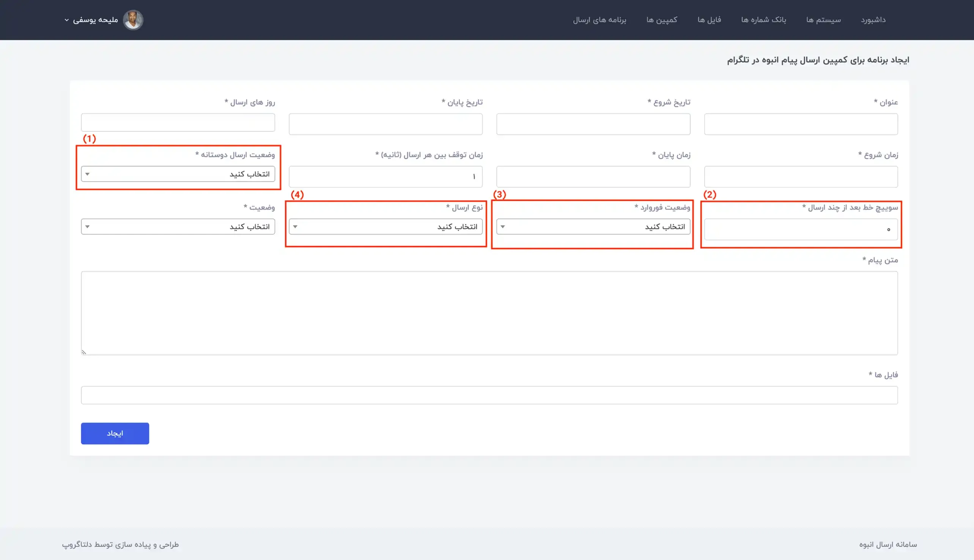Click the user profile avatar picture
974x560 pixels.
(x=133, y=20)
